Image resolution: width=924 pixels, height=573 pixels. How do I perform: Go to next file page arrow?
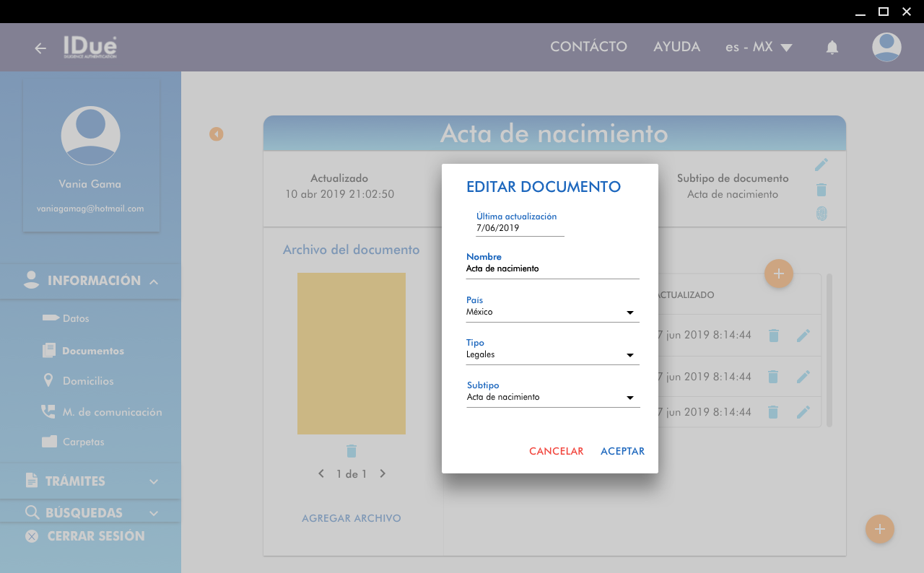tap(383, 474)
